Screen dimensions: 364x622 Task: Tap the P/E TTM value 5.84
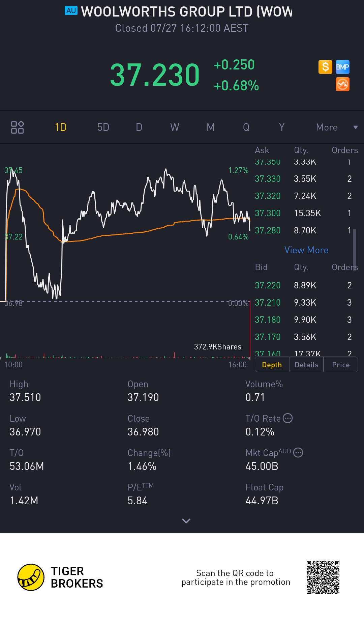[x=138, y=501]
